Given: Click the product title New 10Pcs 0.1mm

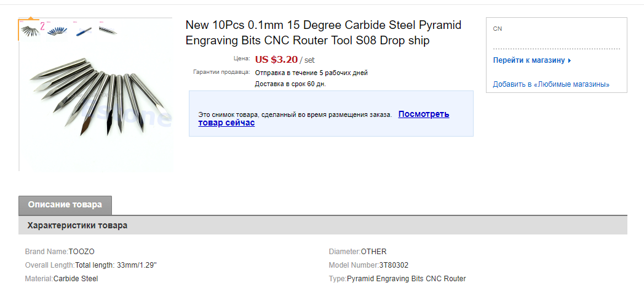Looking at the screenshot, I should [323, 33].
